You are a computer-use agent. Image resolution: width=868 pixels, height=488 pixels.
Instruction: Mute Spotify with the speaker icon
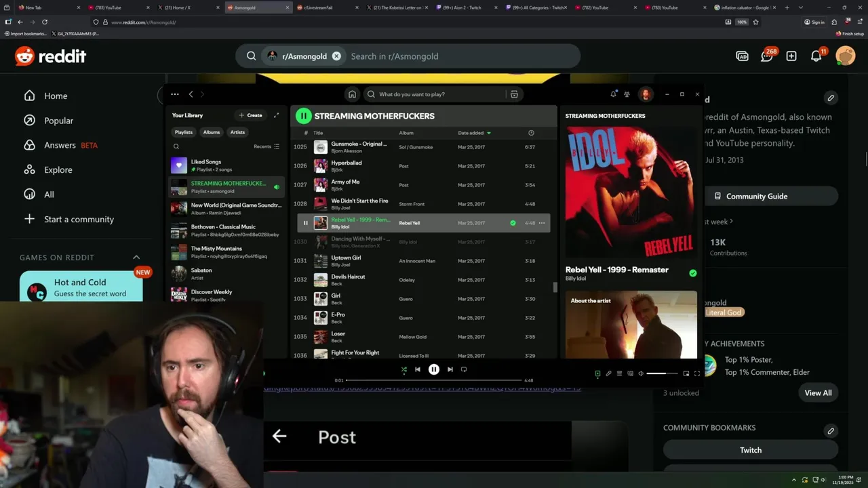click(641, 373)
